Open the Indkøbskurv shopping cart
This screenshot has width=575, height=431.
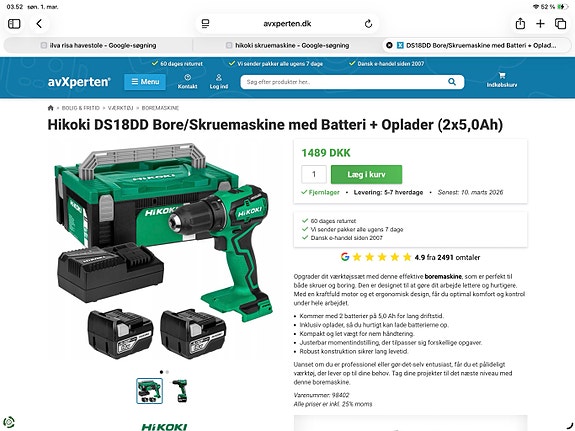pos(502,80)
